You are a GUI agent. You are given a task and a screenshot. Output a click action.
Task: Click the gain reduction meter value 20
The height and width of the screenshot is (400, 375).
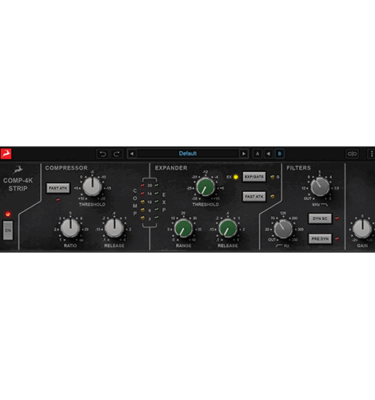(x=150, y=185)
